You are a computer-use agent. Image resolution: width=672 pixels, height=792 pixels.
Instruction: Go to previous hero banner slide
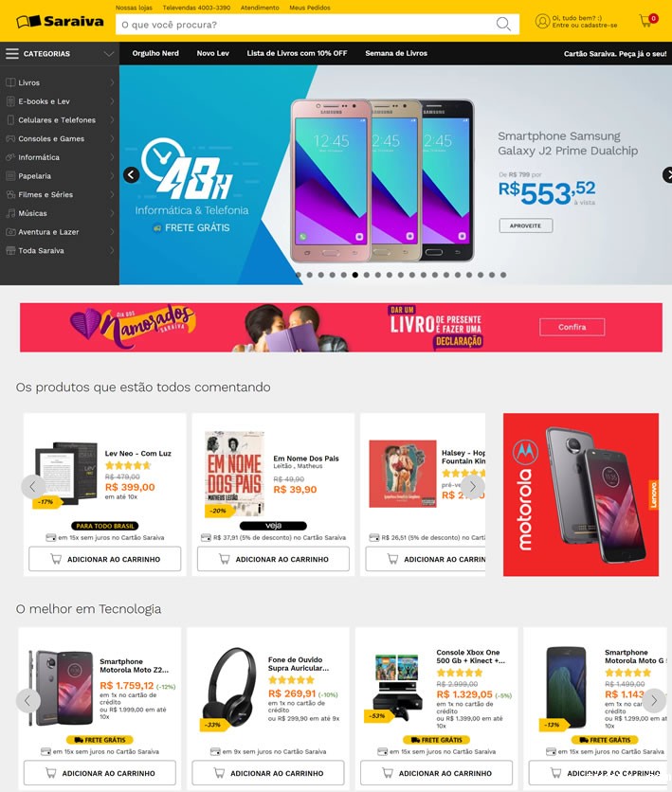[132, 174]
